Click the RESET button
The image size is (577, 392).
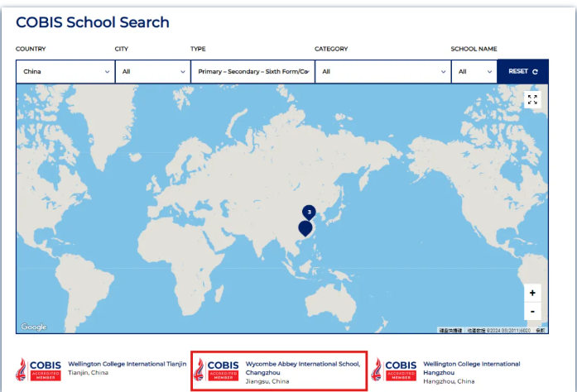(x=523, y=71)
